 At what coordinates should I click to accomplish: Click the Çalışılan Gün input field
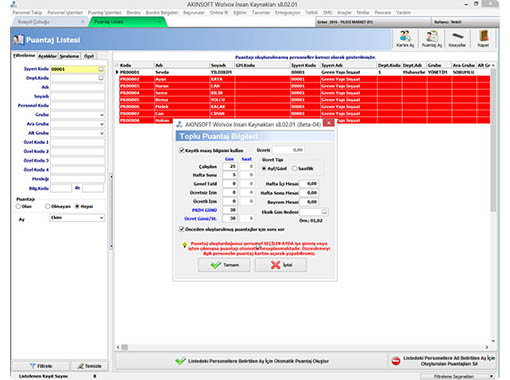(x=230, y=166)
